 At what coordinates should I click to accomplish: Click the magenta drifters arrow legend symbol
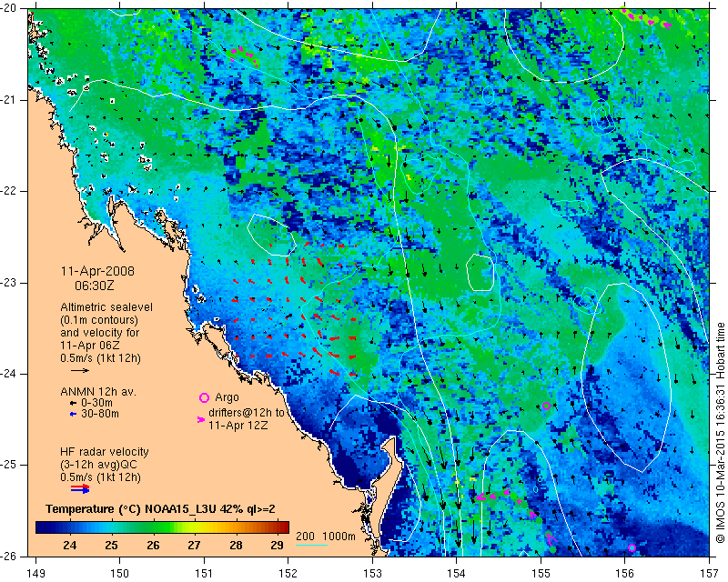[201, 419]
